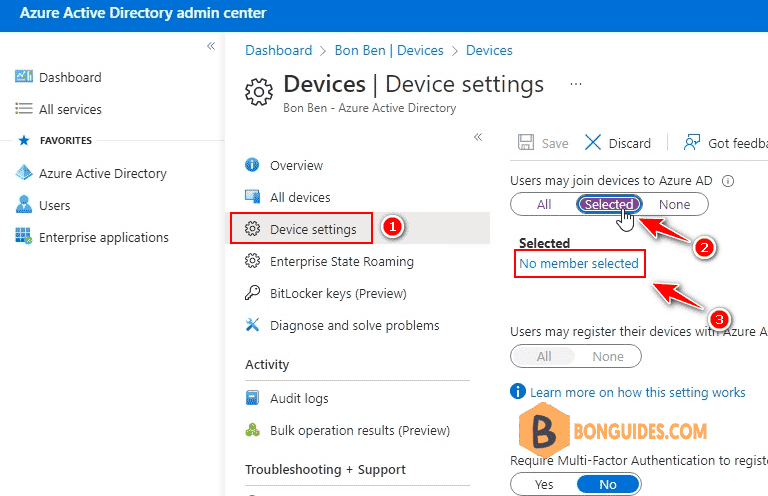Go to Bon Ben | Devices breadcrumb
This screenshot has height=496, width=768.
389,50
